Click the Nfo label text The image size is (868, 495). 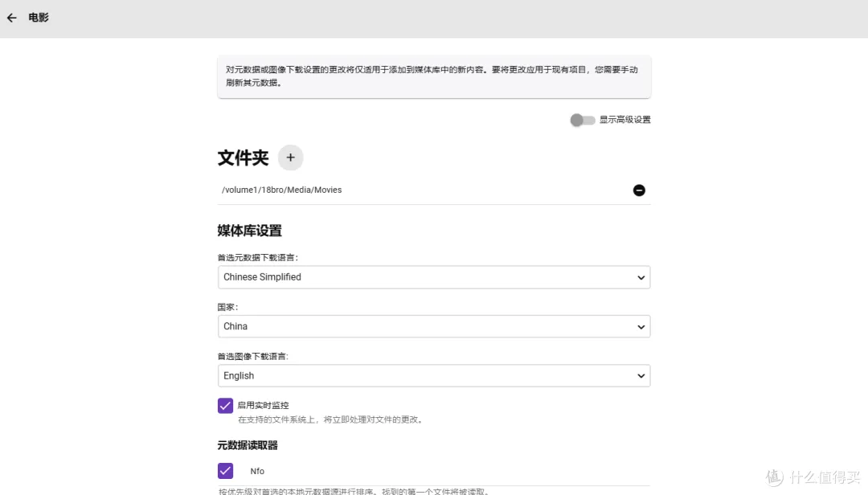[x=257, y=471]
